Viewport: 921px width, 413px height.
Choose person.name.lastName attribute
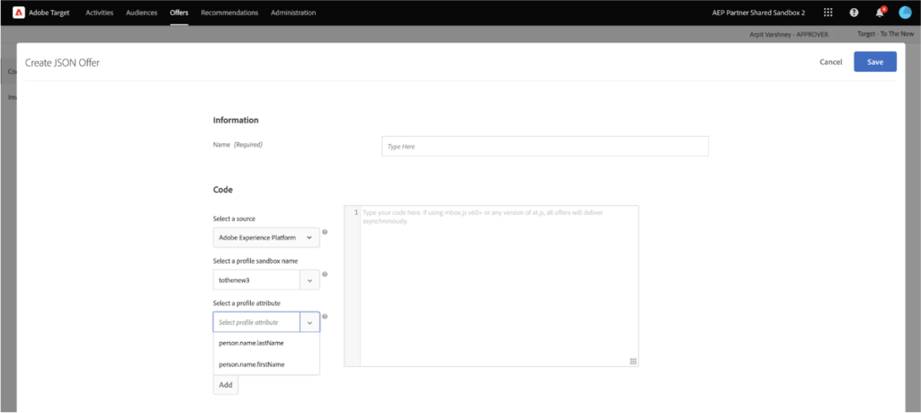coord(267,343)
